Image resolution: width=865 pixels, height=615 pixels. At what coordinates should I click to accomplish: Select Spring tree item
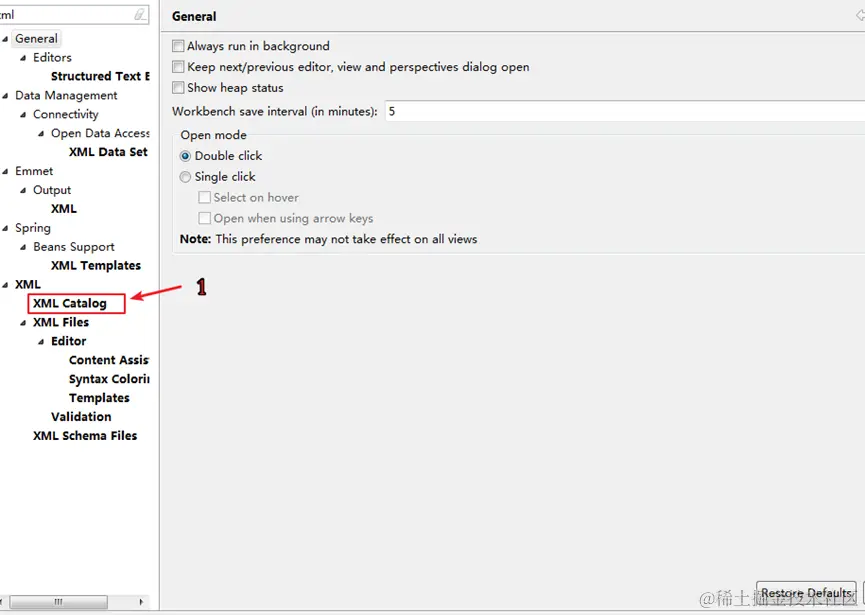33,228
